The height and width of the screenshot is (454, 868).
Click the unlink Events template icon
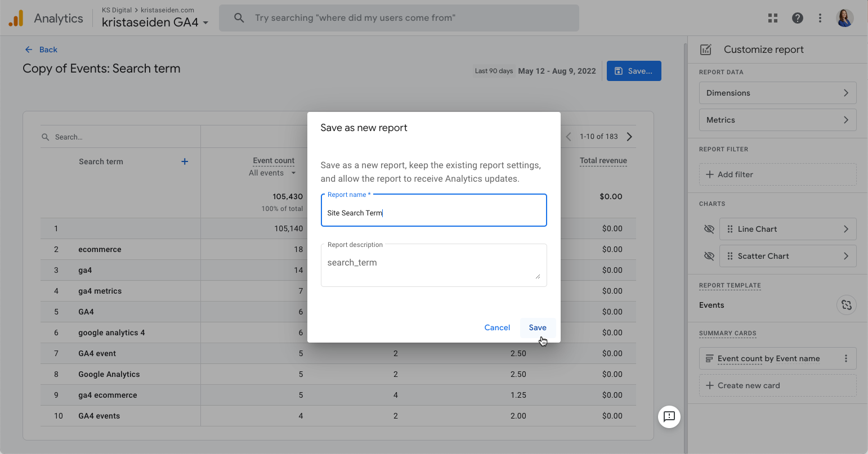846,305
